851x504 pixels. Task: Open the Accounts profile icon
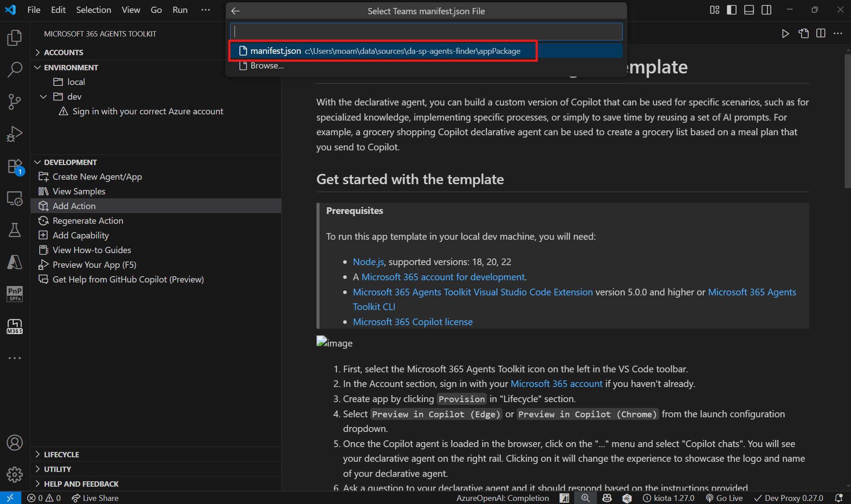tap(15, 443)
